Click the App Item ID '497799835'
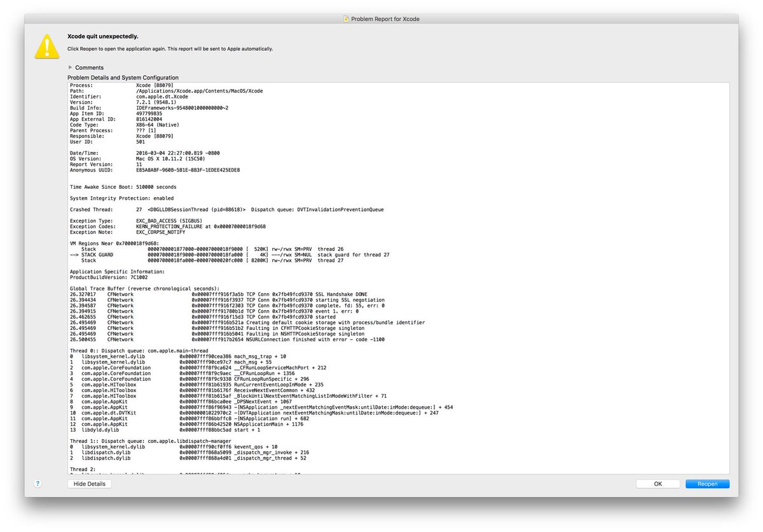This screenshot has width=763, height=532. 149,114
